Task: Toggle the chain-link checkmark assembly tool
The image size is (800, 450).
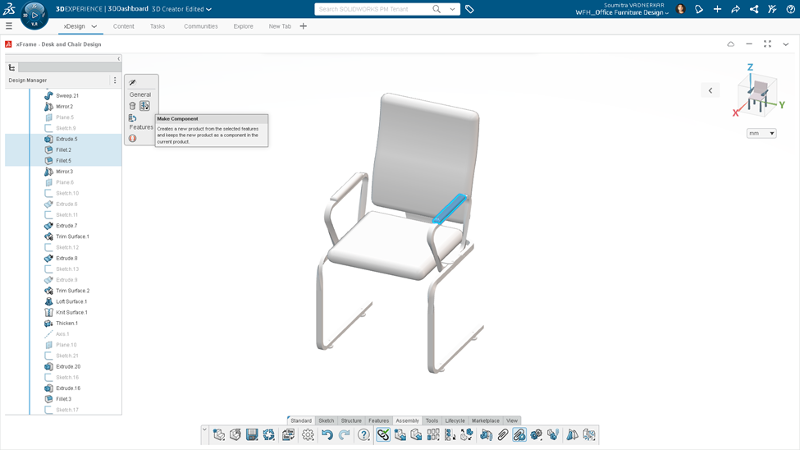Action: click(383, 435)
